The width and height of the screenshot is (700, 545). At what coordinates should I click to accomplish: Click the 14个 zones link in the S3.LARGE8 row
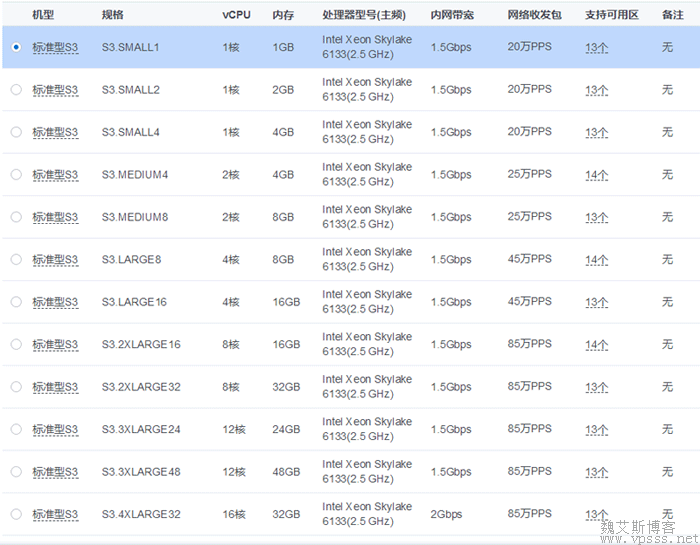(x=596, y=260)
